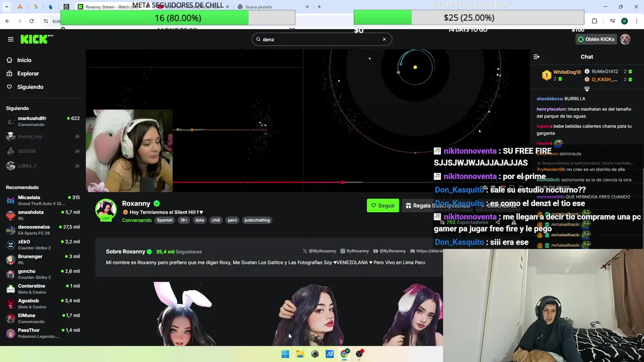
Task: Click the ElMune channel avatar
Action: (11, 318)
